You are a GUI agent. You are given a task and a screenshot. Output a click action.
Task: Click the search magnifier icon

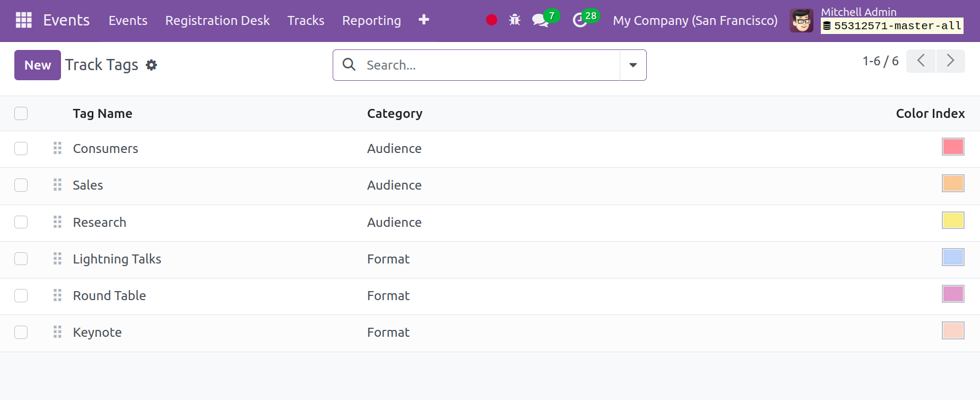click(349, 65)
